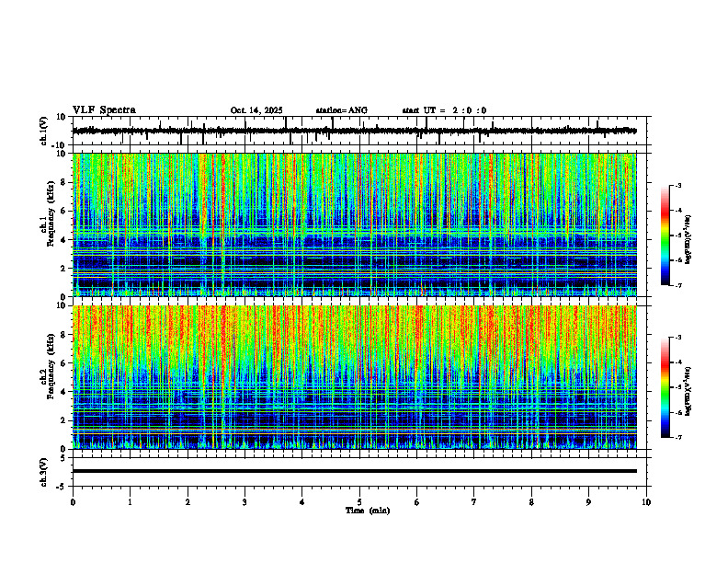This screenshot has height=563, width=728.
Task: Click the time axis tick label "9"
Action: click(588, 502)
